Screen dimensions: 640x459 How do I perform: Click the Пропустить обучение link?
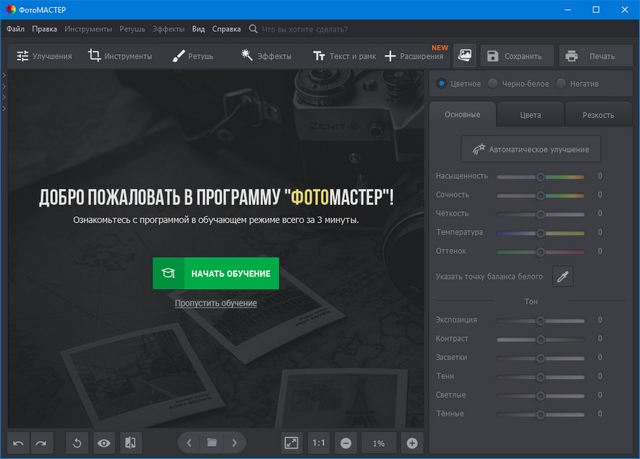click(216, 303)
